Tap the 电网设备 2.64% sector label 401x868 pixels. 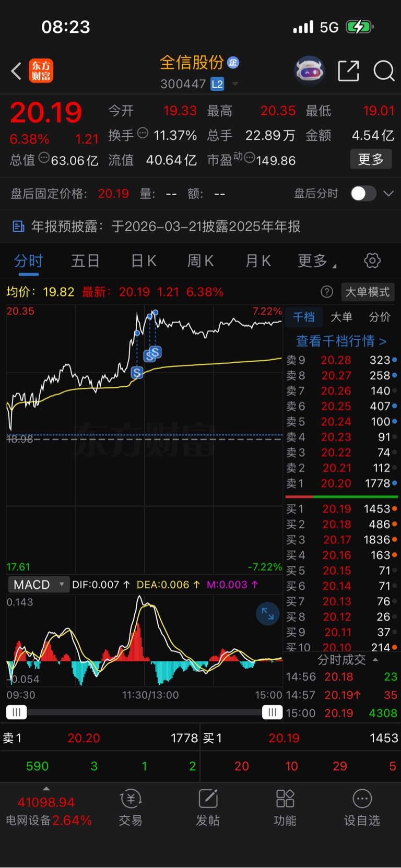[x=49, y=821]
